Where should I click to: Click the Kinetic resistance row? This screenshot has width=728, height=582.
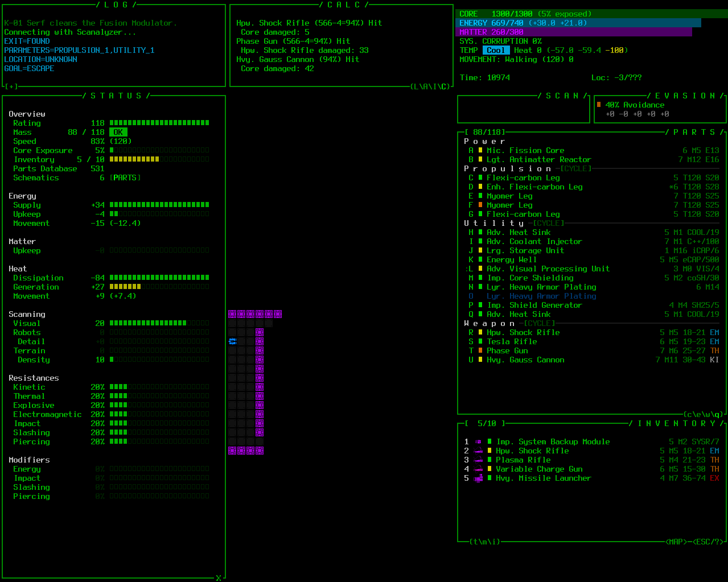point(111,387)
